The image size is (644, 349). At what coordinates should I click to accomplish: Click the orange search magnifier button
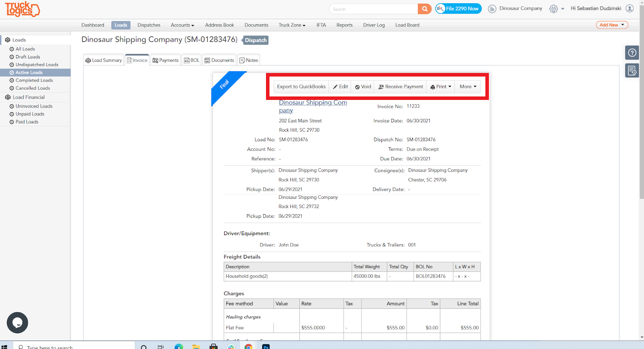point(425,9)
